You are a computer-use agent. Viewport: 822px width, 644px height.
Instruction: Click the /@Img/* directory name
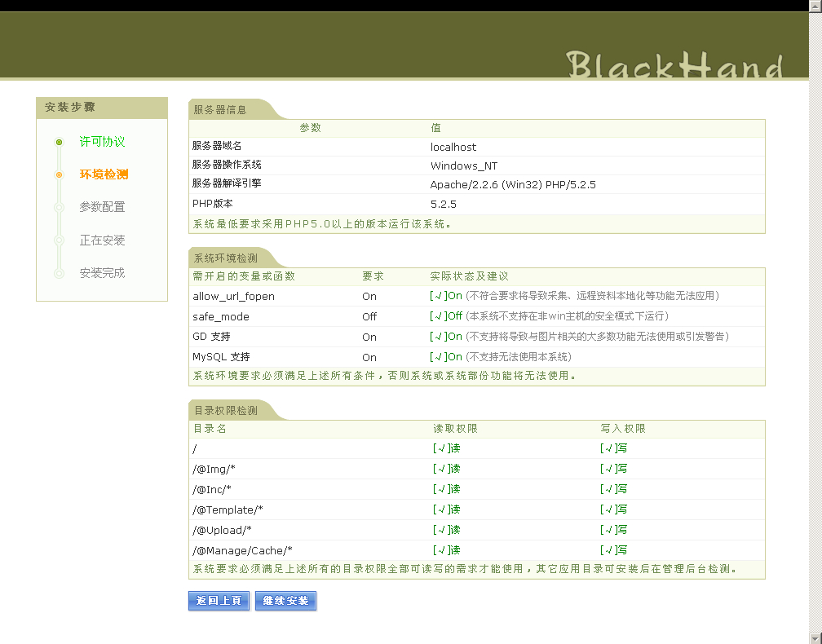214,469
